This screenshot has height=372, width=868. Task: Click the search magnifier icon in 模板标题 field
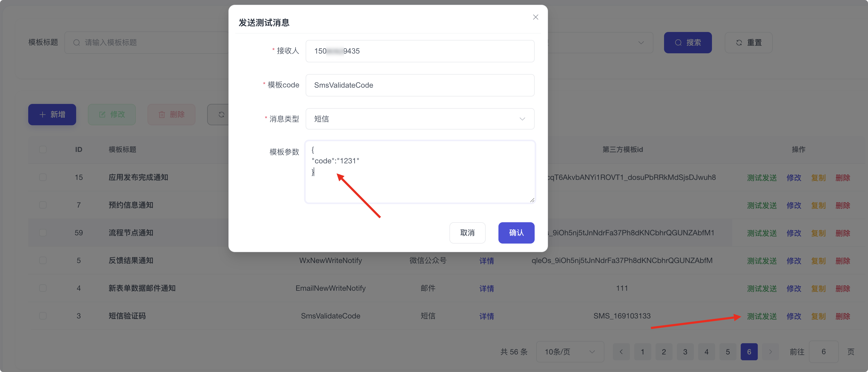pos(76,42)
